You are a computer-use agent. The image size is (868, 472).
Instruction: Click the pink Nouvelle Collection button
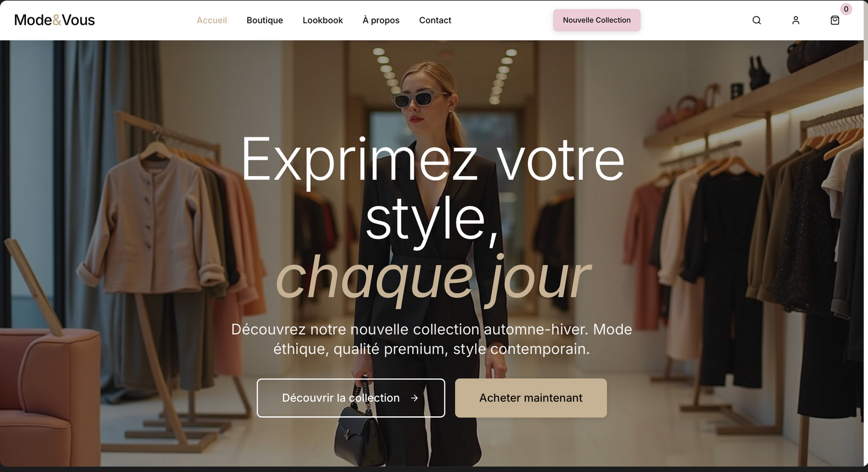597,20
